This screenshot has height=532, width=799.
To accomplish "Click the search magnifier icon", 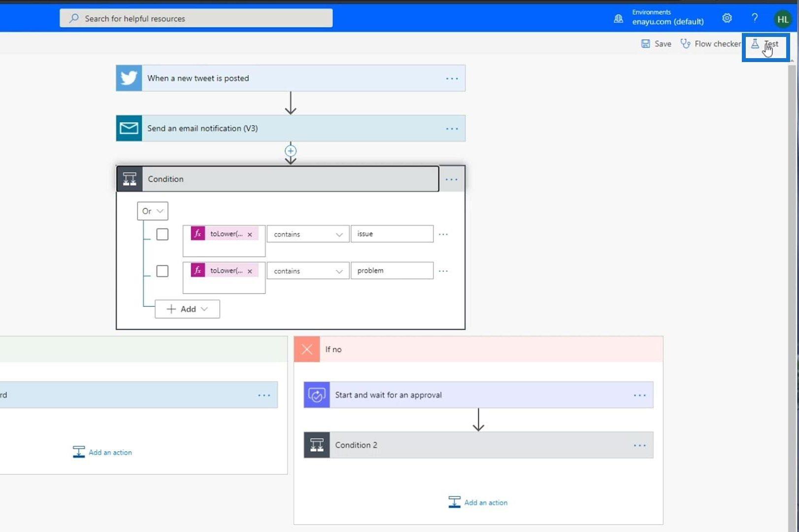I will point(74,18).
